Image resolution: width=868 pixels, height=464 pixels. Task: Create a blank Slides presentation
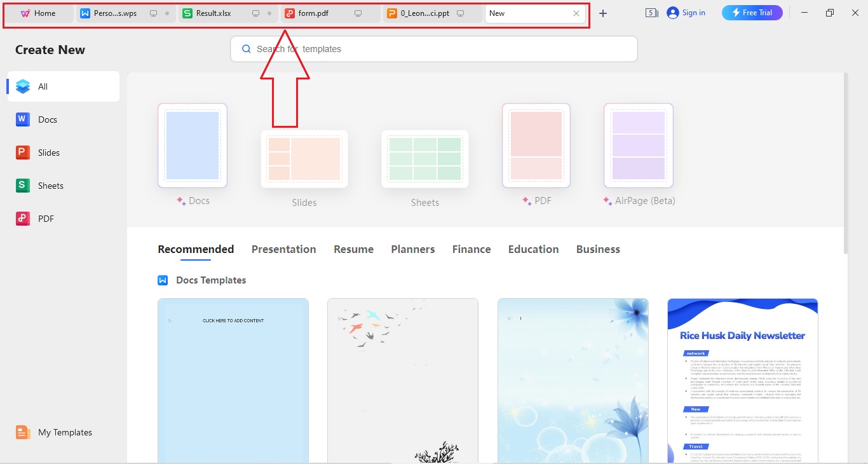[304, 159]
